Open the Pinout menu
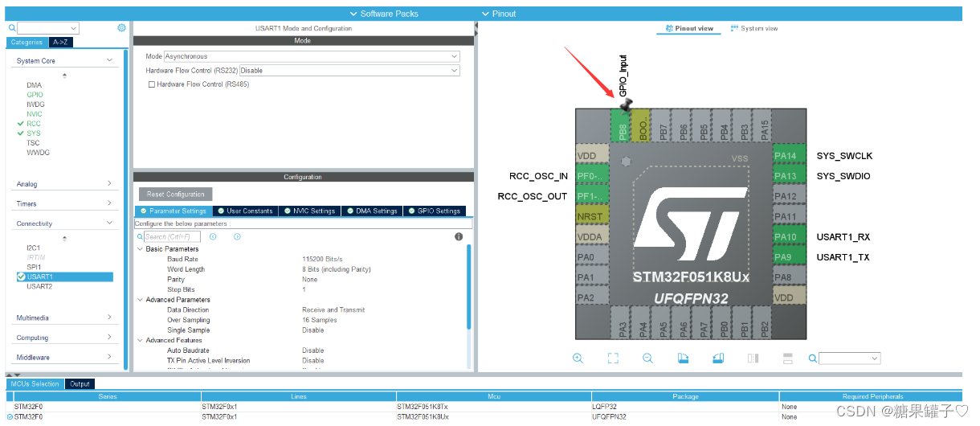 tap(498, 14)
